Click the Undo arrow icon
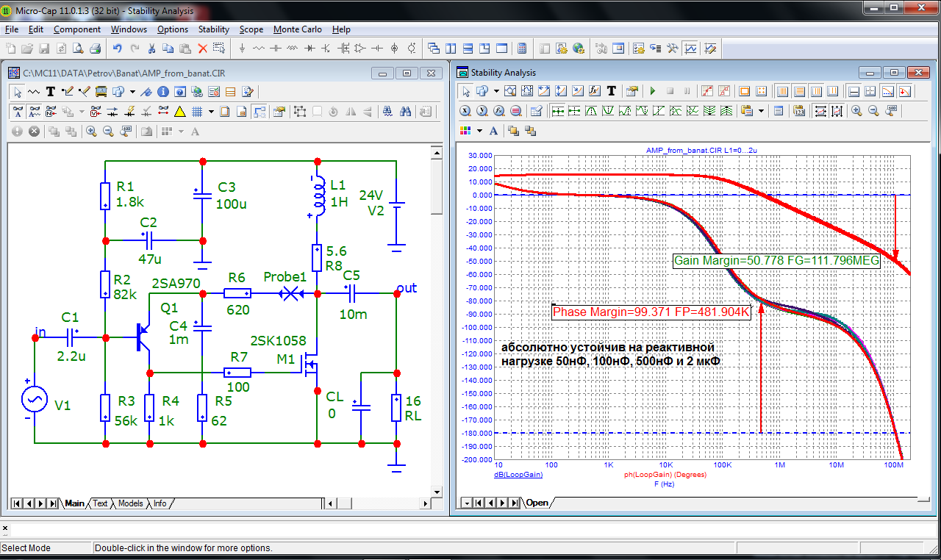The width and height of the screenshot is (941, 560). [117, 49]
